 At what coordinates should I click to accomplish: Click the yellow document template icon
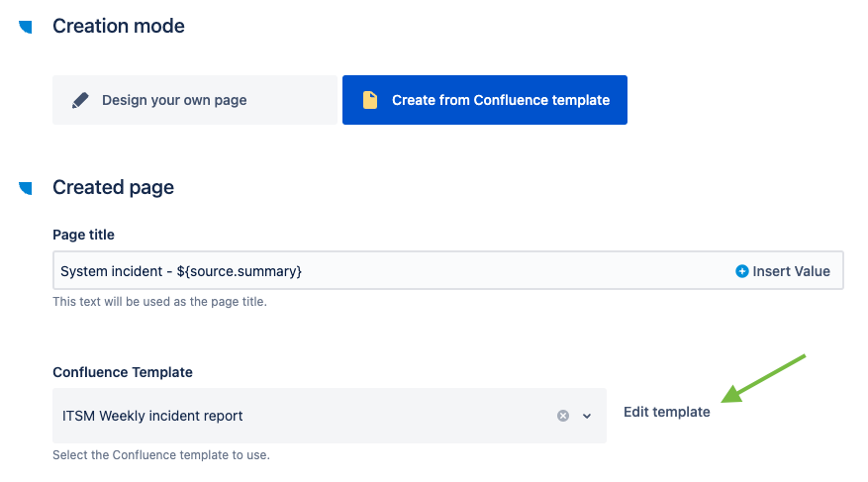(370, 100)
